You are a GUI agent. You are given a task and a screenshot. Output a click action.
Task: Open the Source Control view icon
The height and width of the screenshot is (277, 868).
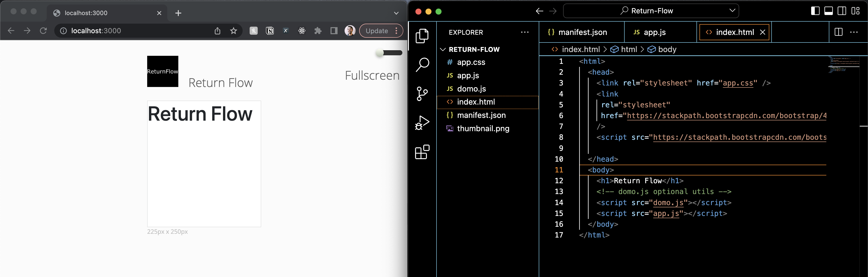pyautogui.click(x=422, y=94)
